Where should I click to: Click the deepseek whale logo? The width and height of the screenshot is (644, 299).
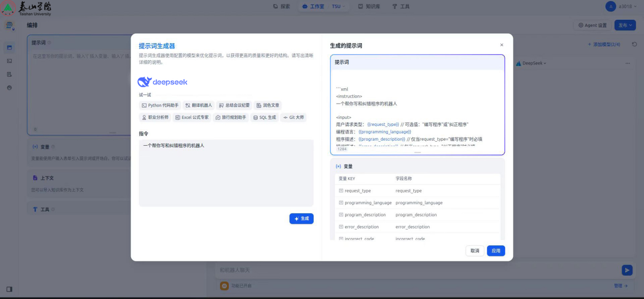pos(163,82)
